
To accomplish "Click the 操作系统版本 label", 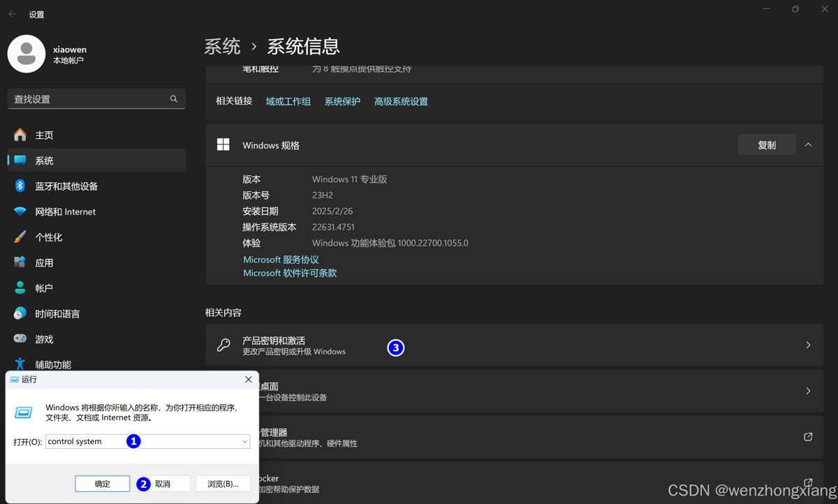I will click(270, 228).
